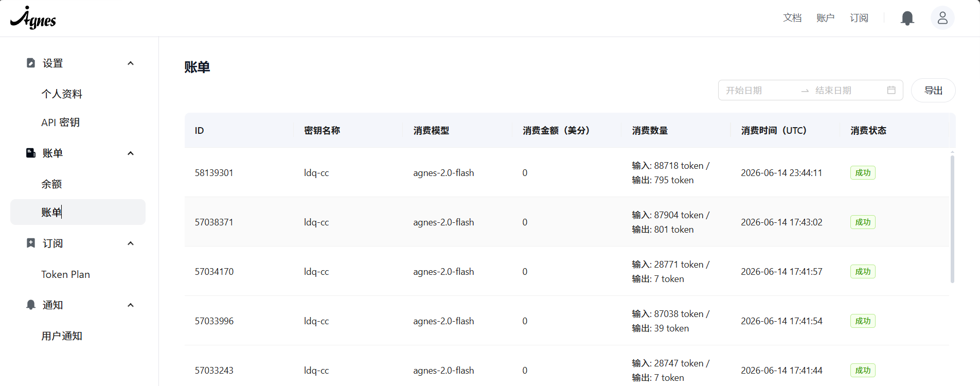Click the ID column header
The width and height of the screenshot is (980, 386).
pos(239,130)
